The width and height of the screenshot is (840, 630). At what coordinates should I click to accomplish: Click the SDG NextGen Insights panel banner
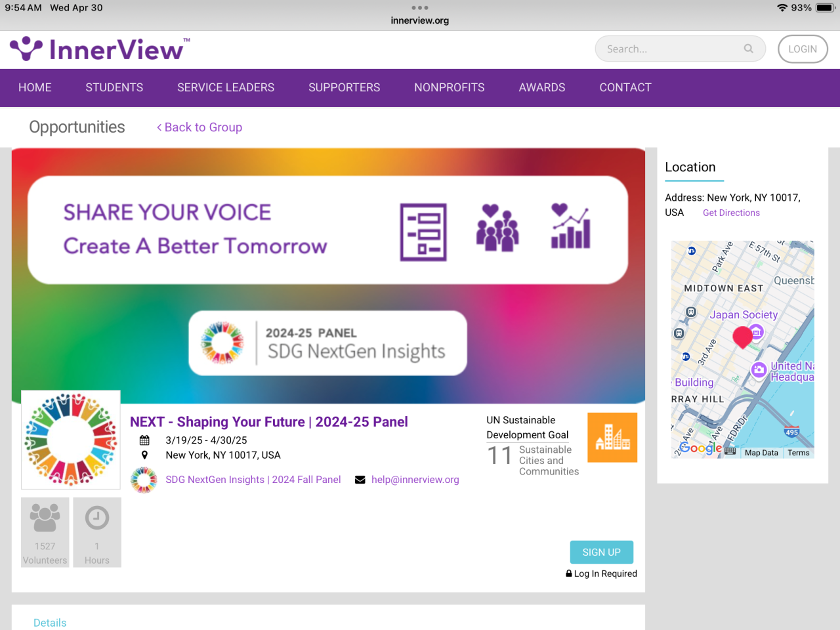328,343
